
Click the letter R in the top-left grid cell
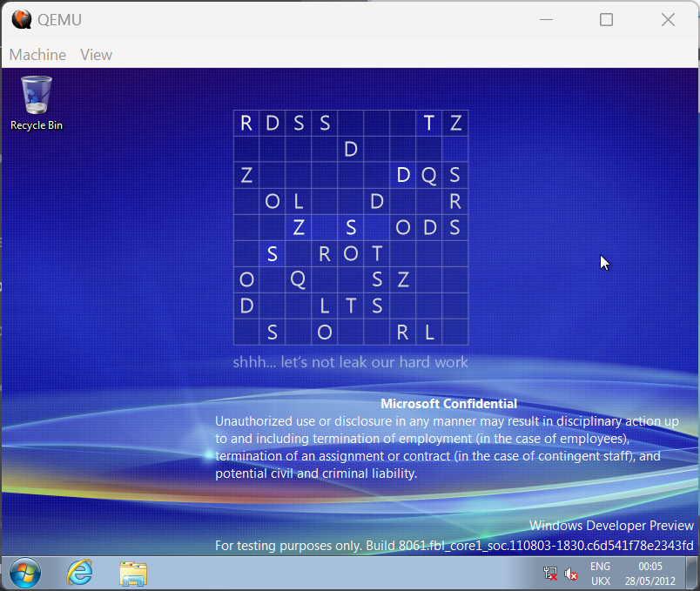click(x=246, y=123)
